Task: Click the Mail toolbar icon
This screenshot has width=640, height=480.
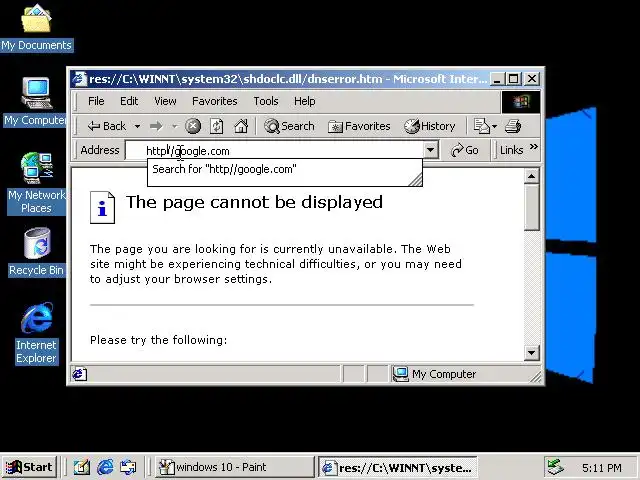Action: 481,126
